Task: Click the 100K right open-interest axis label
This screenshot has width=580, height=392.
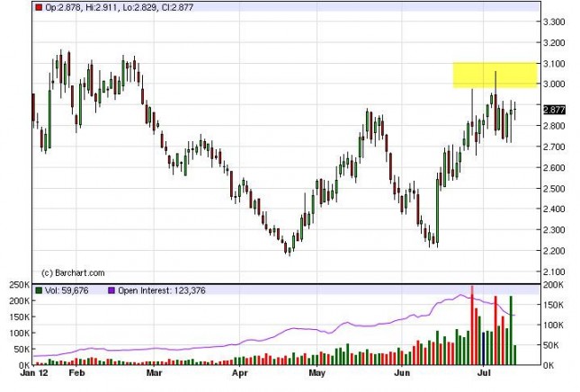Action: click(553, 325)
